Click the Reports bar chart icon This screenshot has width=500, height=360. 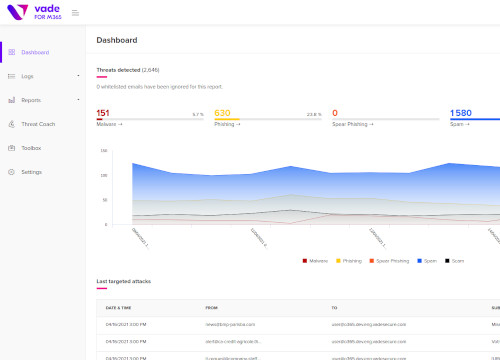pos(12,100)
